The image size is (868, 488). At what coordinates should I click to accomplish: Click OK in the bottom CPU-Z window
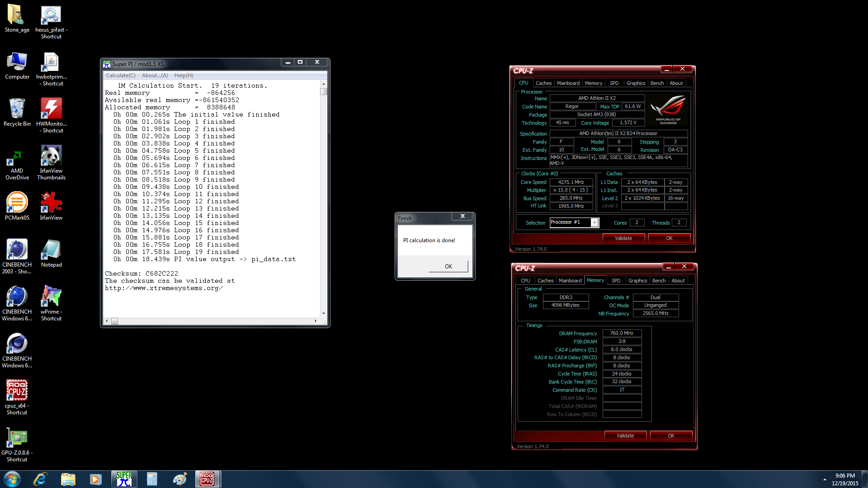click(x=671, y=436)
